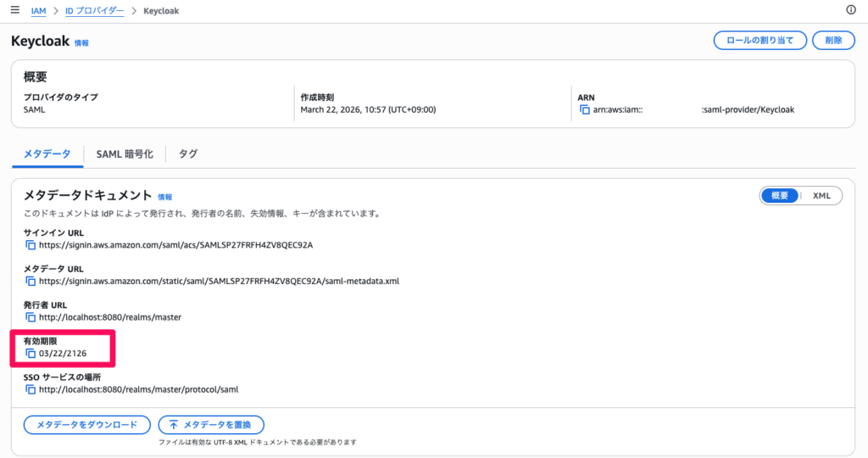The width and height of the screenshot is (868, 458).
Task: Copy the sign-in URL
Action: 31,245
